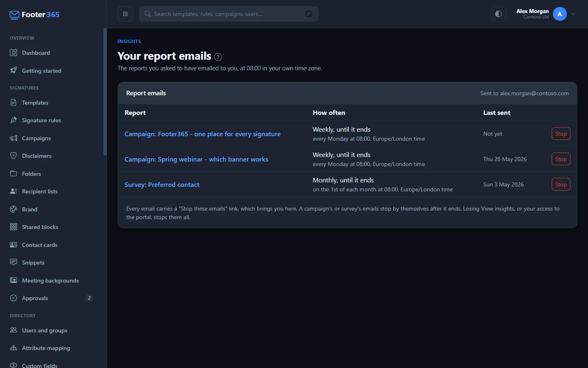This screenshot has width=588, height=368.
Task: Stop the Footer365 campaign report emails
Action: click(561, 134)
